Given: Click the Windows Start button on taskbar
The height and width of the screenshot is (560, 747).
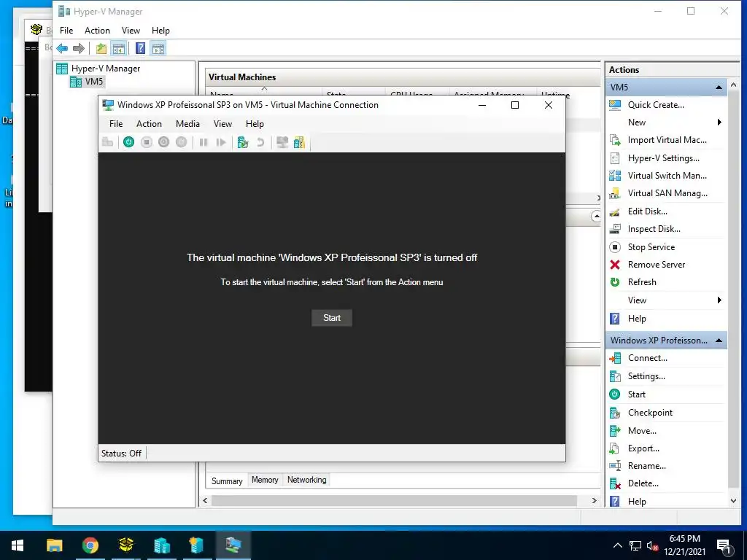Looking at the screenshot, I should point(18,545).
